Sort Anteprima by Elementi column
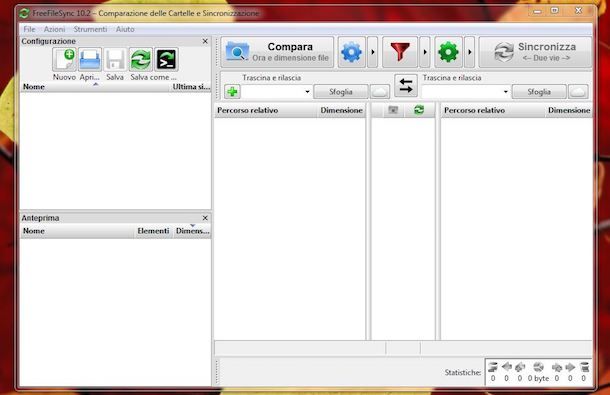 tap(153, 231)
